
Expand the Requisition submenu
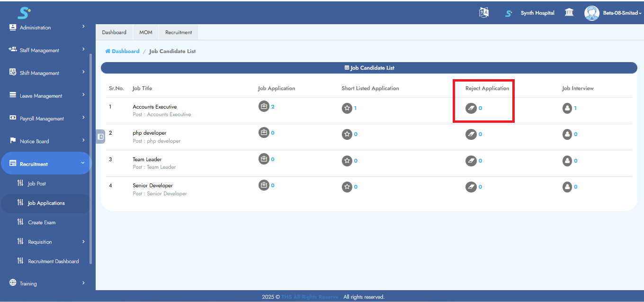click(45, 241)
